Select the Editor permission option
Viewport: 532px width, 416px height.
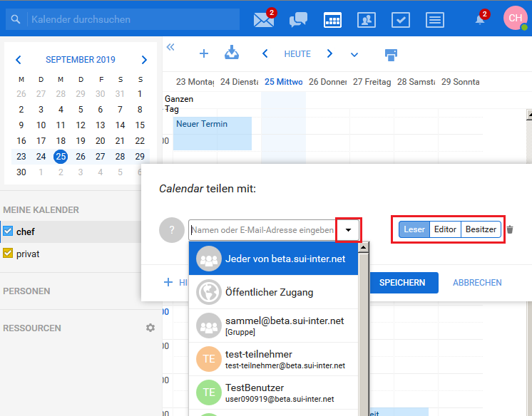445,229
